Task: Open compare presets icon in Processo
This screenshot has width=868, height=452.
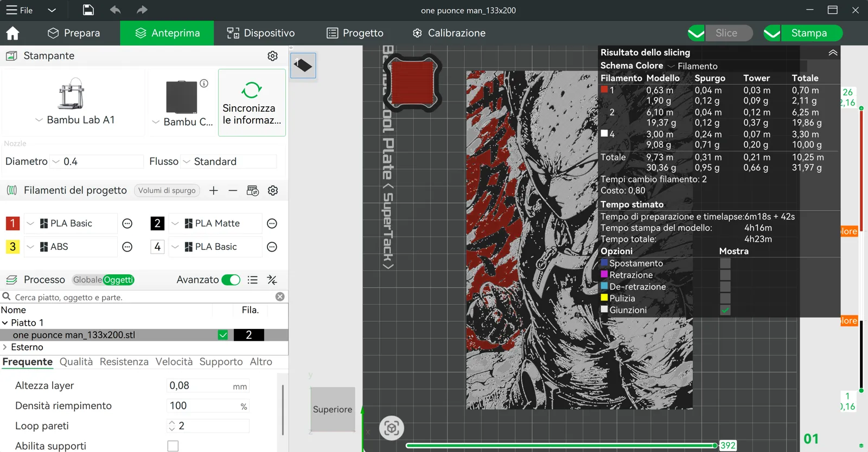Action: [272, 280]
